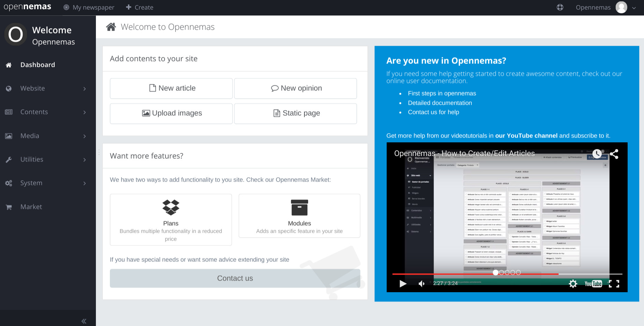Open the Plans card
644x326 pixels.
pos(171,219)
